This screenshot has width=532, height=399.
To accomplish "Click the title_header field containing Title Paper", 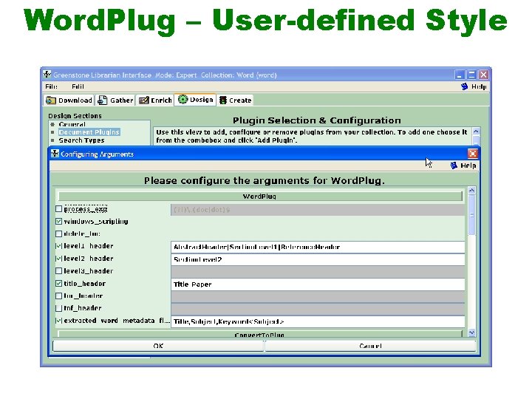I will (318, 284).
